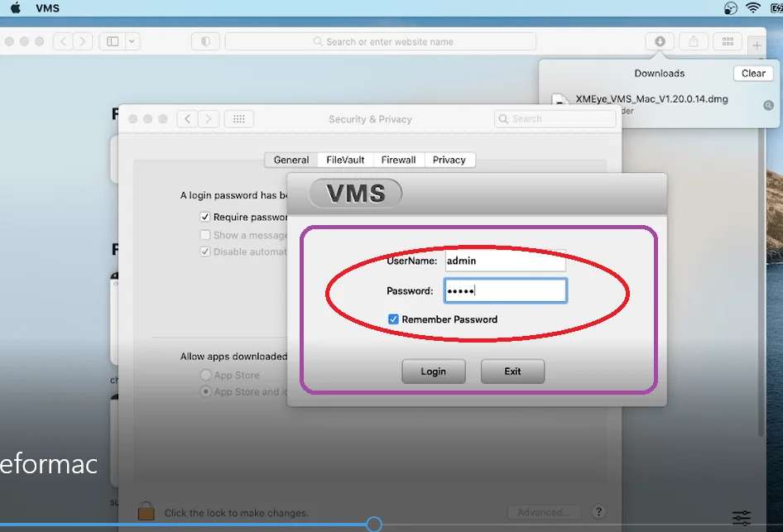The width and height of the screenshot is (783, 532).
Task: Uncheck Remember Password in VMS login
Action: 393,319
